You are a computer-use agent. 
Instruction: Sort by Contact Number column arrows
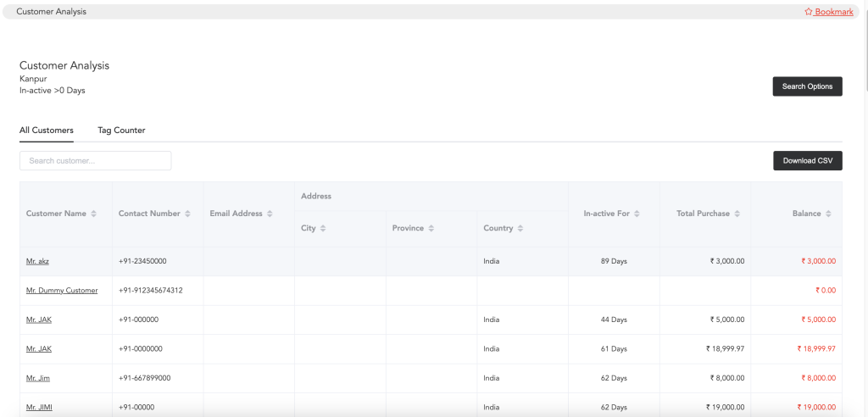click(187, 214)
